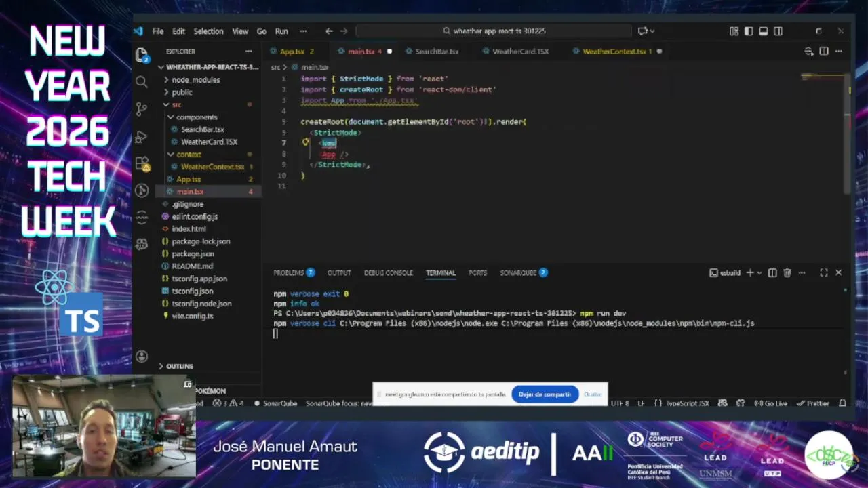Screen dimensions: 868x488
Task: Switch to the WeatherCard.TSX editor tab
Action: point(520,52)
